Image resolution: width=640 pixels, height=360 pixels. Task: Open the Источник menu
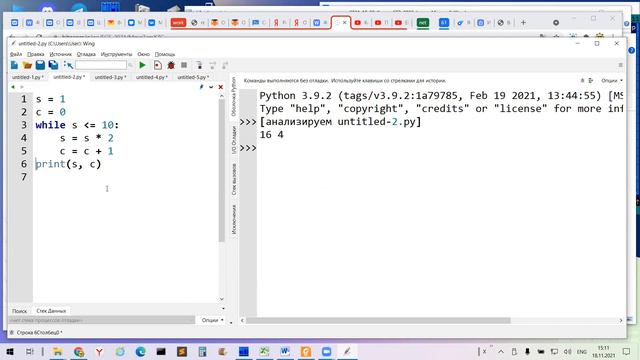(60, 54)
